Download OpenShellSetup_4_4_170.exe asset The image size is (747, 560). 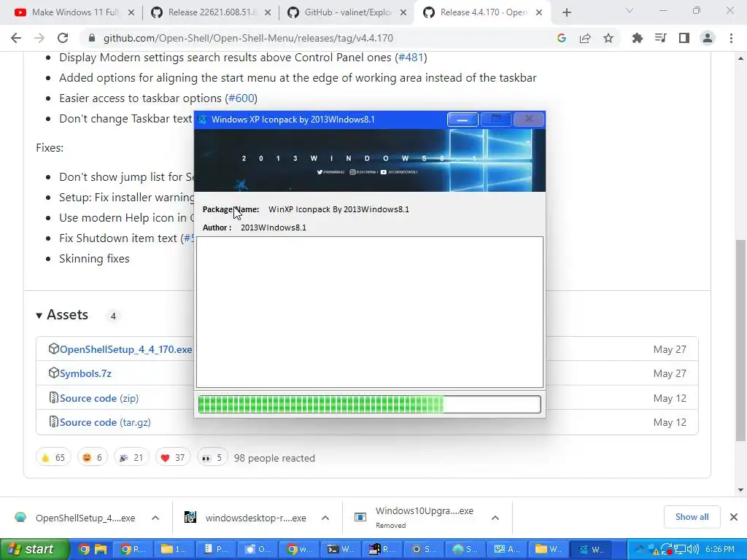tap(125, 349)
